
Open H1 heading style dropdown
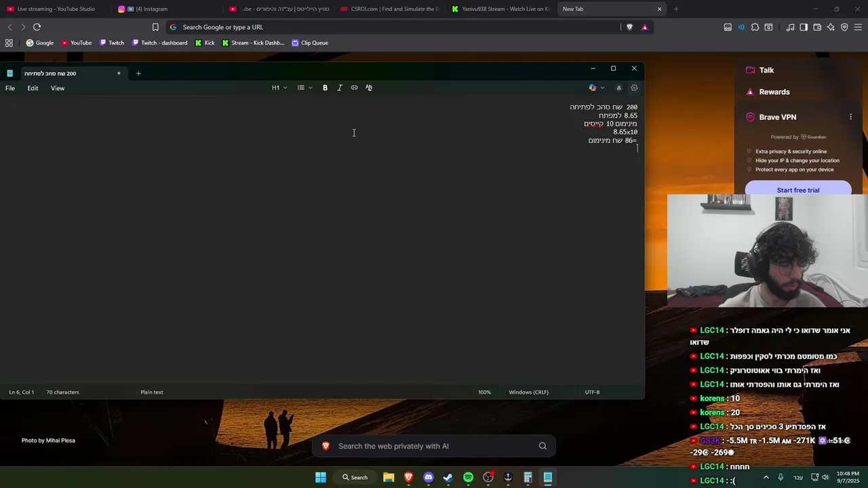coord(279,87)
